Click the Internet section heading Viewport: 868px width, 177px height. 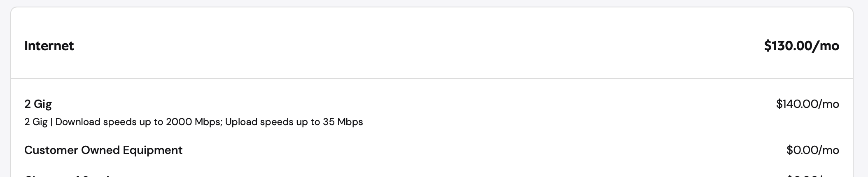point(49,46)
